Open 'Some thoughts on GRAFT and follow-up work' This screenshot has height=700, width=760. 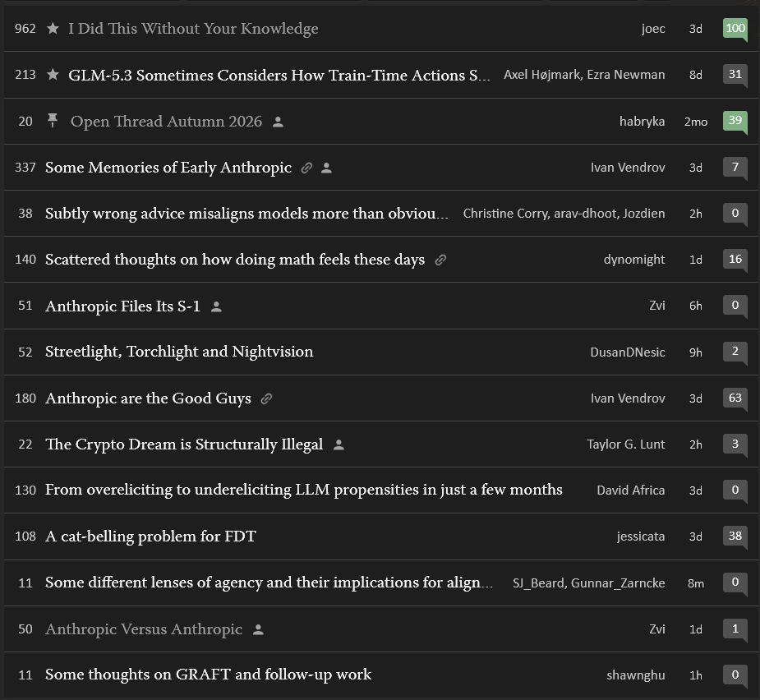[x=209, y=675]
